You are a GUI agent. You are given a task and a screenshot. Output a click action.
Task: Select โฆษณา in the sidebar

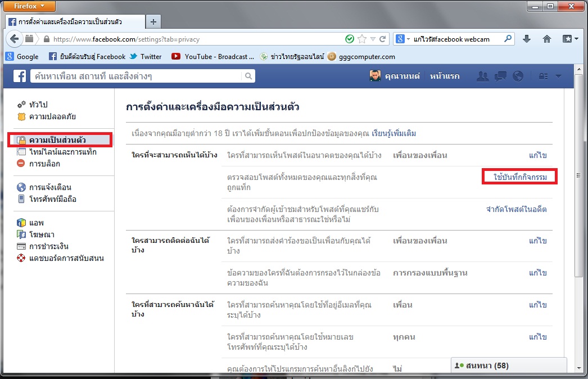coord(35,234)
